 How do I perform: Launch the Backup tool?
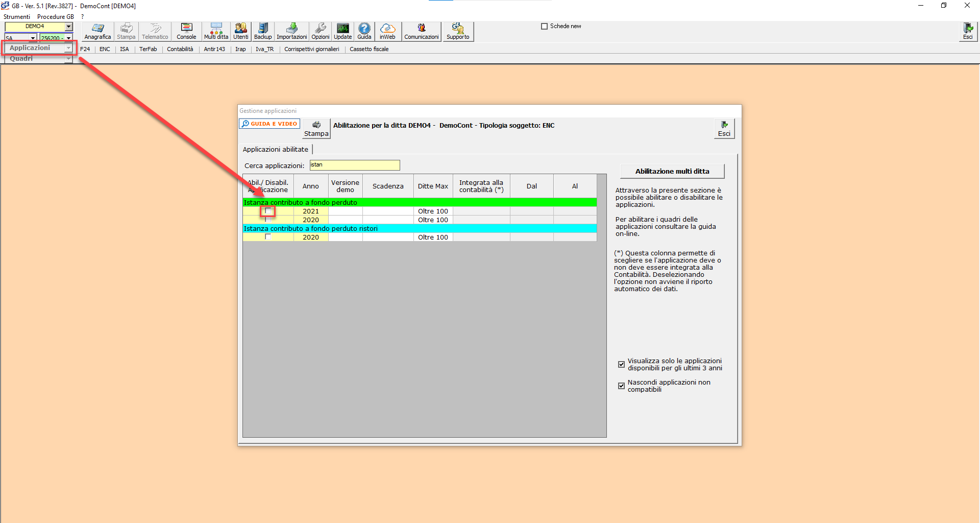click(x=263, y=31)
